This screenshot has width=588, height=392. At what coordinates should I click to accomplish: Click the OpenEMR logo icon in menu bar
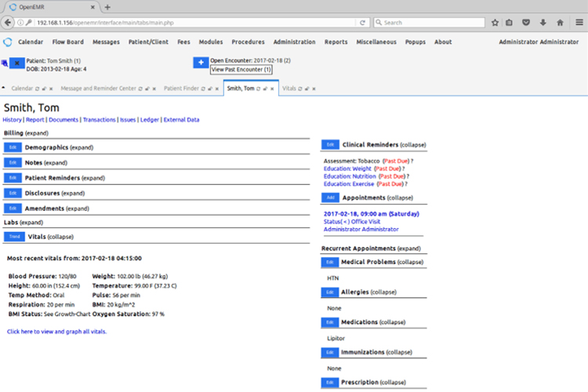8,42
